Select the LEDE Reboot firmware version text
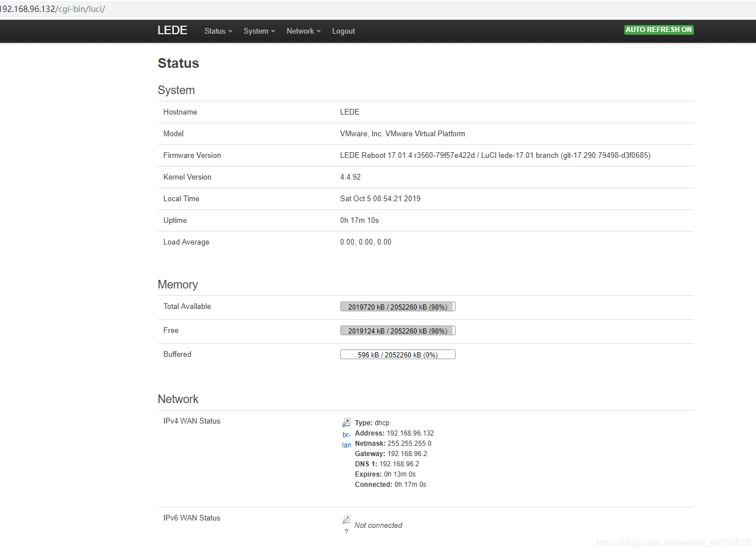The width and height of the screenshot is (756, 553). point(495,156)
